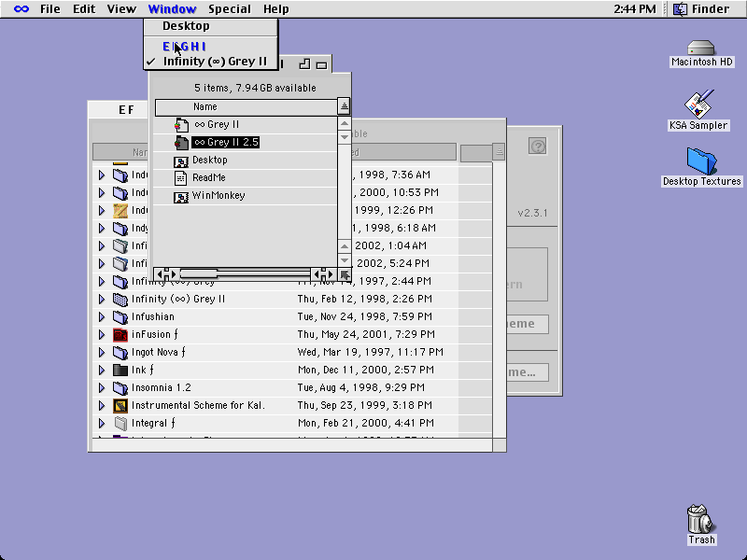Image resolution: width=747 pixels, height=560 pixels.
Task: Click leftmost horizontal scroll arrow in front window
Action: click(x=160, y=274)
